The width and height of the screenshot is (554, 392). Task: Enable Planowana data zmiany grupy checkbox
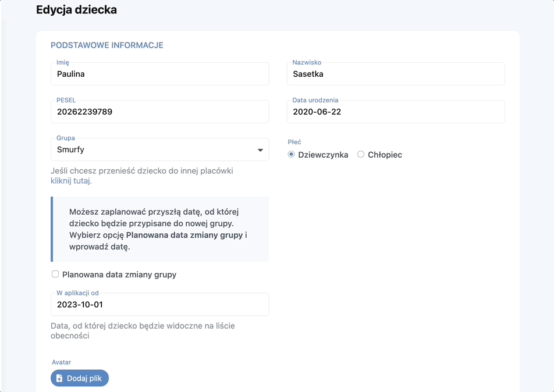click(x=55, y=274)
